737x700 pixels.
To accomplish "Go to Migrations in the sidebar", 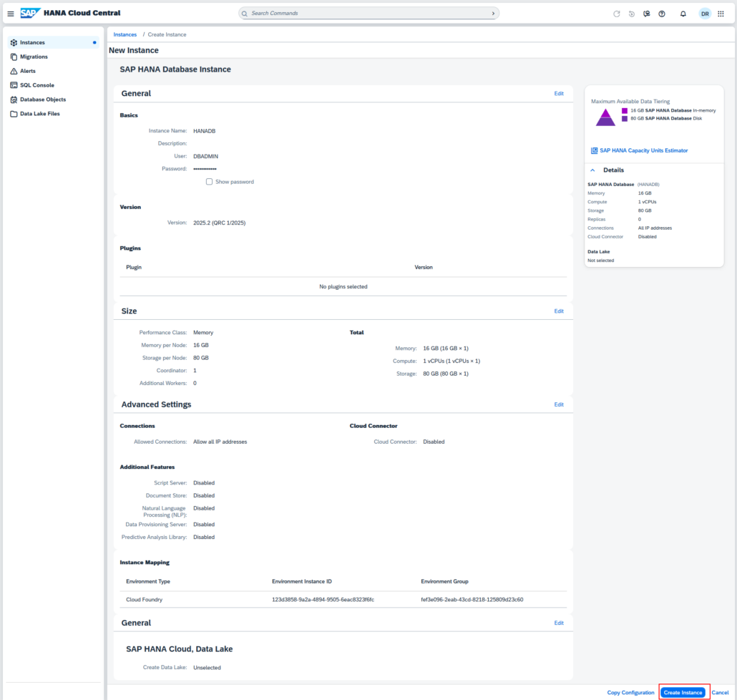I will point(53,57).
